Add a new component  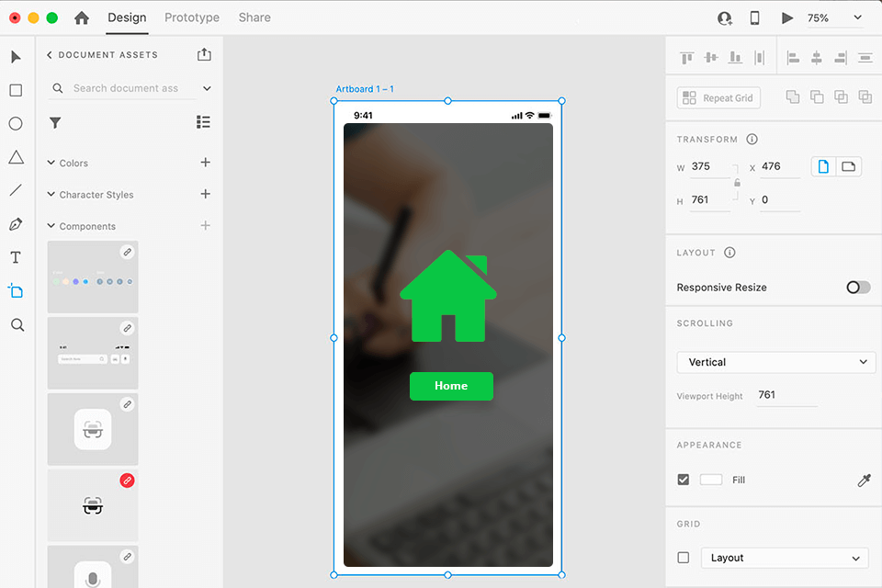205,225
